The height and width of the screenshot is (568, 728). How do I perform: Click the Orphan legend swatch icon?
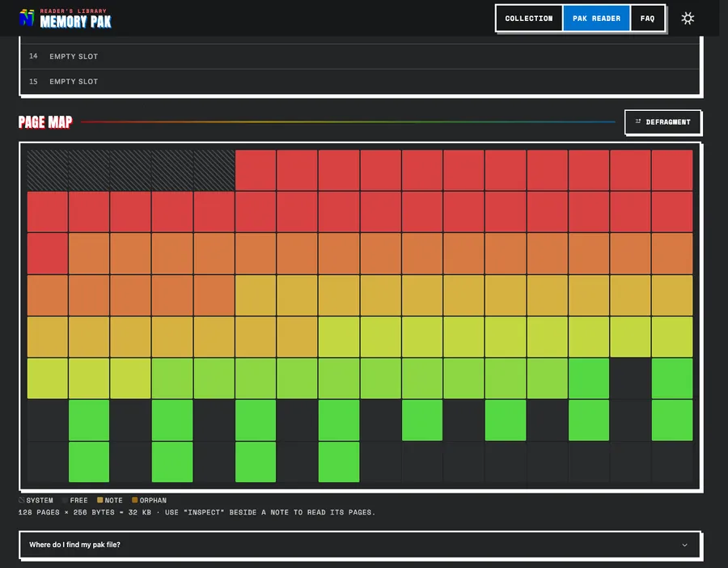[134, 500]
